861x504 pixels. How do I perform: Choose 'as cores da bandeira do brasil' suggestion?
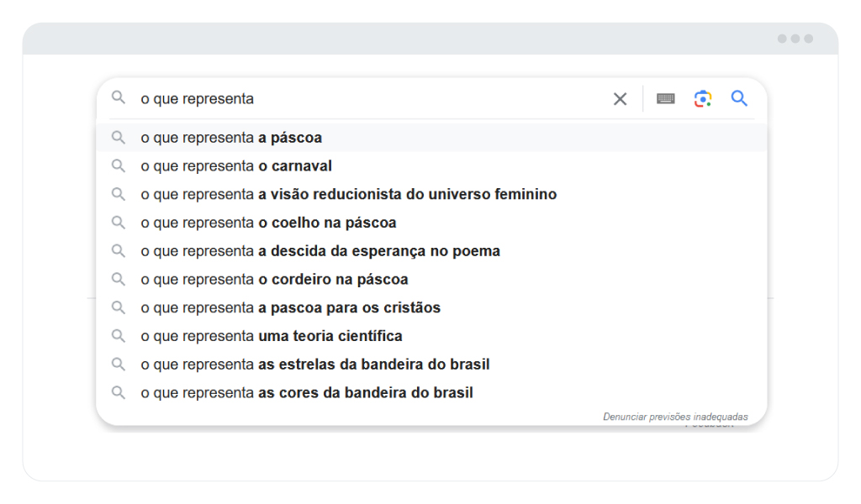tap(431, 392)
